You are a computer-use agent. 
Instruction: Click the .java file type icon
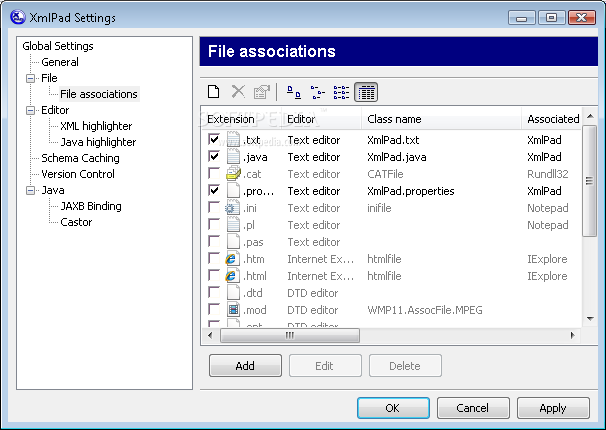(233, 156)
